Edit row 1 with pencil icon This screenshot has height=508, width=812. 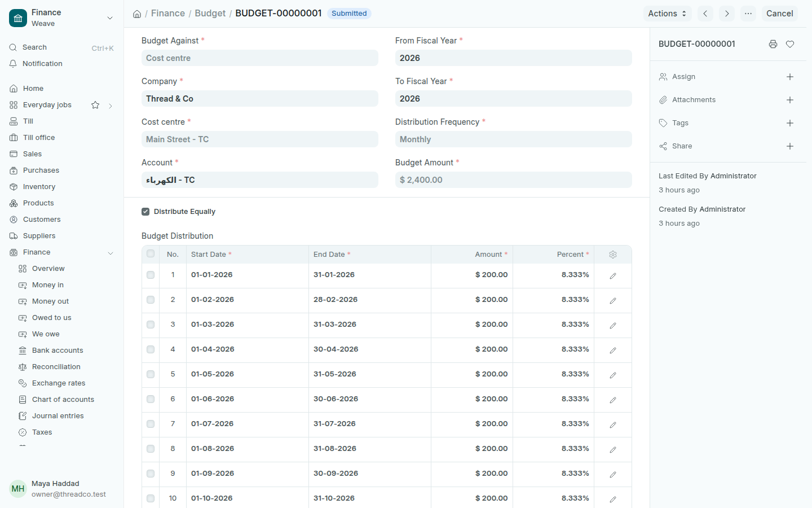tap(613, 276)
